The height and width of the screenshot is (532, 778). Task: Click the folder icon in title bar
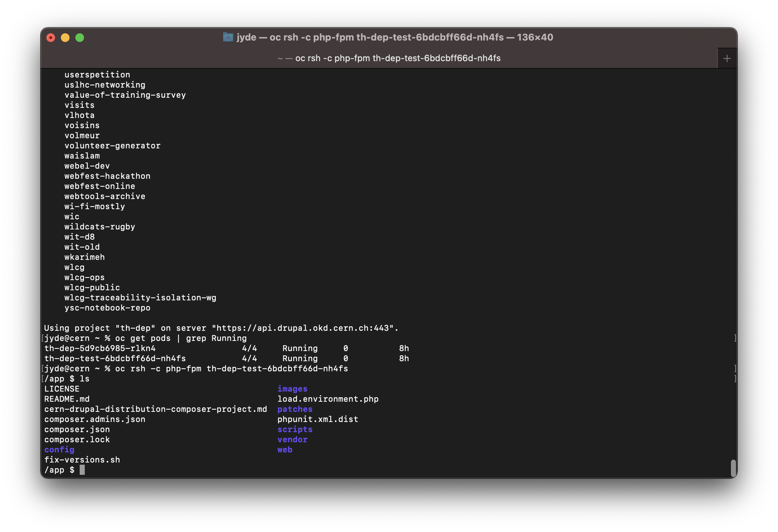(x=228, y=37)
